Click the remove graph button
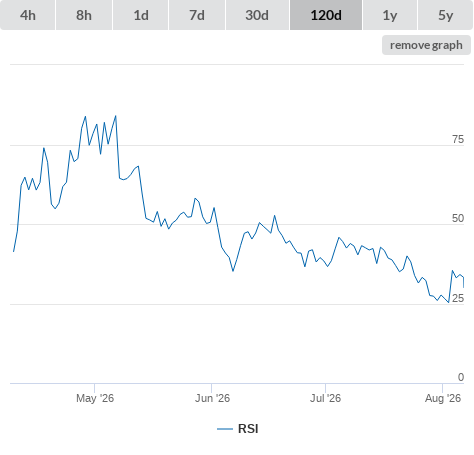The image size is (474, 455). pos(426,45)
